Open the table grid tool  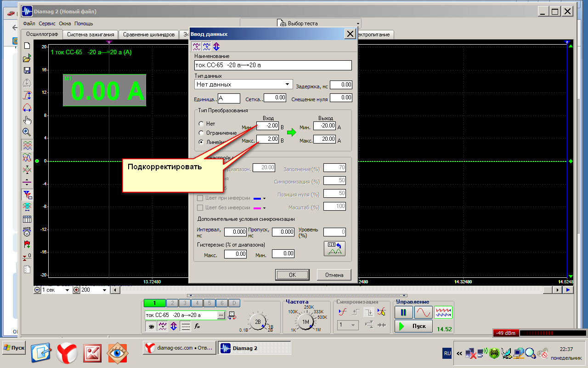(27, 219)
